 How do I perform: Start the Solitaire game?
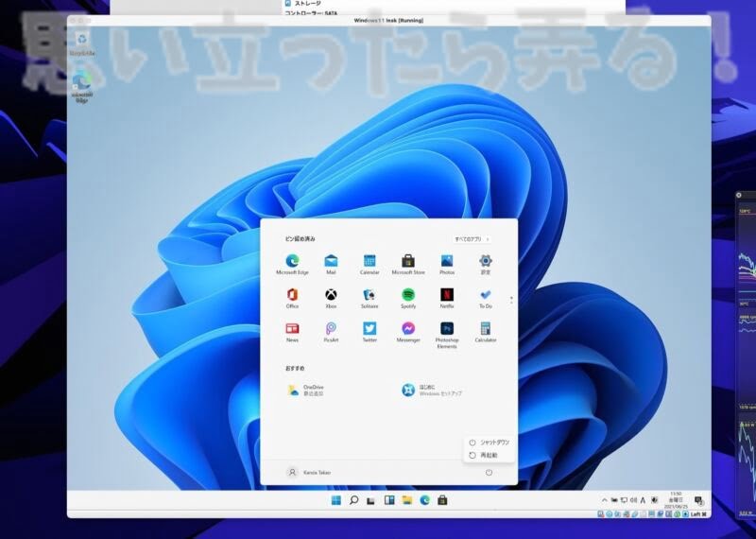click(369, 298)
